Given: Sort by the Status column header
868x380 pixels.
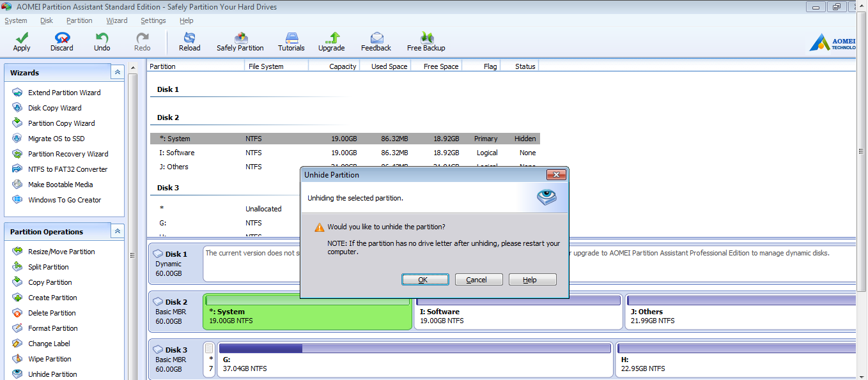Looking at the screenshot, I should point(520,66).
